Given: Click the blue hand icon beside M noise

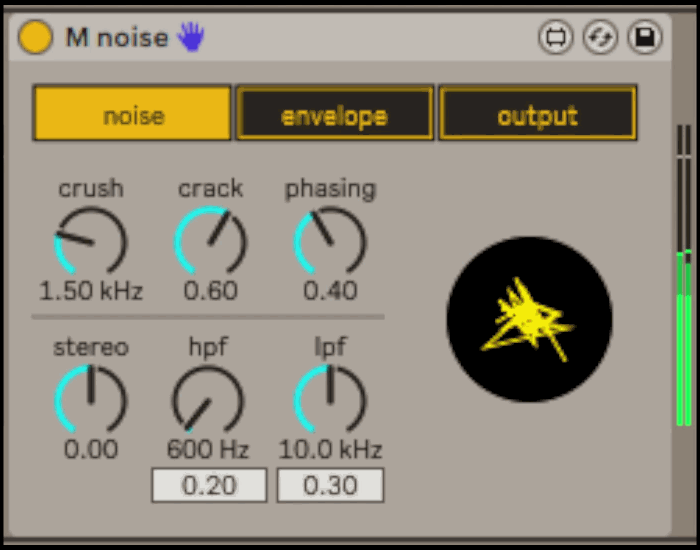Looking at the screenshot, I should pos(190,38).
